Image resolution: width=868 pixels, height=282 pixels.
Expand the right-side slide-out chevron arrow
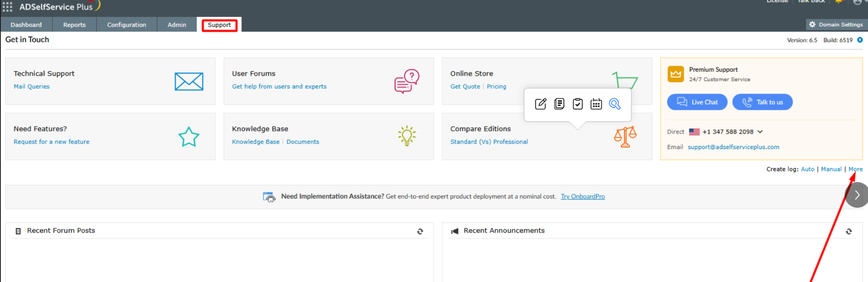coord(857,195)
